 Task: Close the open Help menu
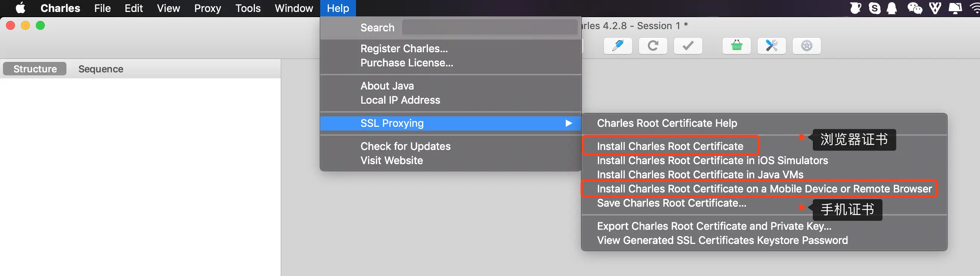338,8
